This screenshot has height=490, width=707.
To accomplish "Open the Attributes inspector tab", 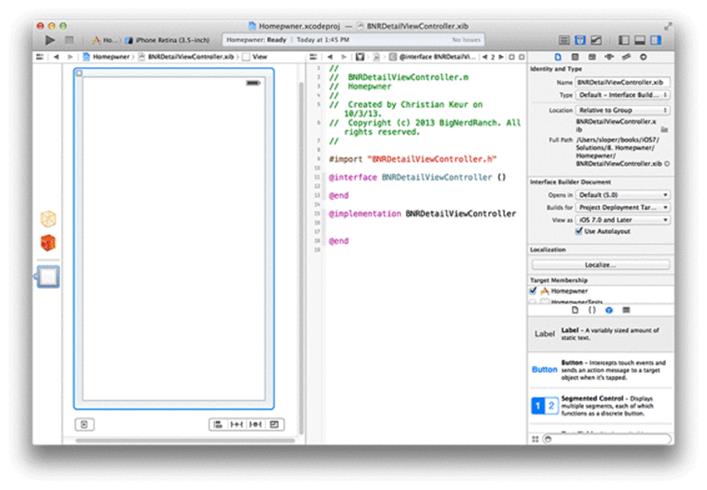I will pyautogui.click(x=609, y=57).
